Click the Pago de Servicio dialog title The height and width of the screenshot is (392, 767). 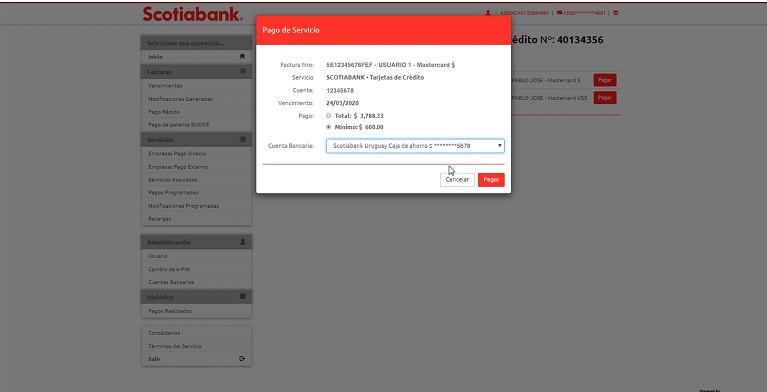(291, 30)
